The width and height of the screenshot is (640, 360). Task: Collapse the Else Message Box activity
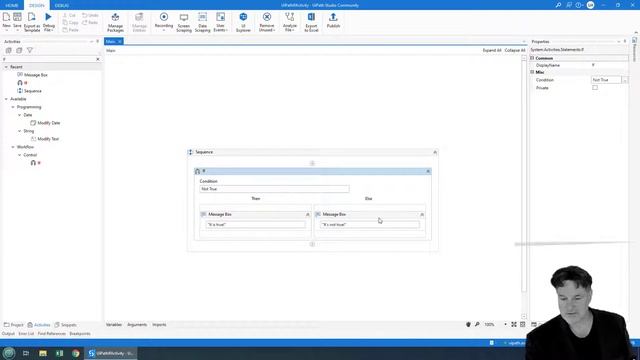click(422, 215)
